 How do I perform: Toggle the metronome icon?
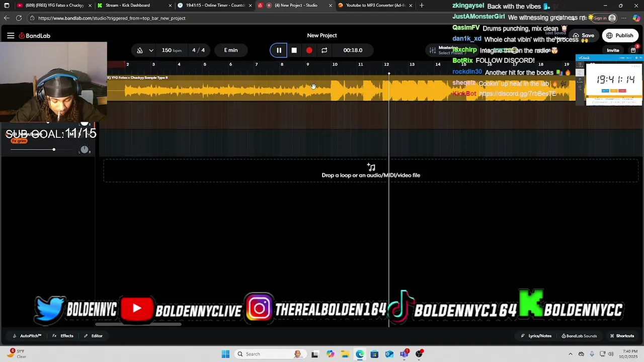(x=140, y=50)
